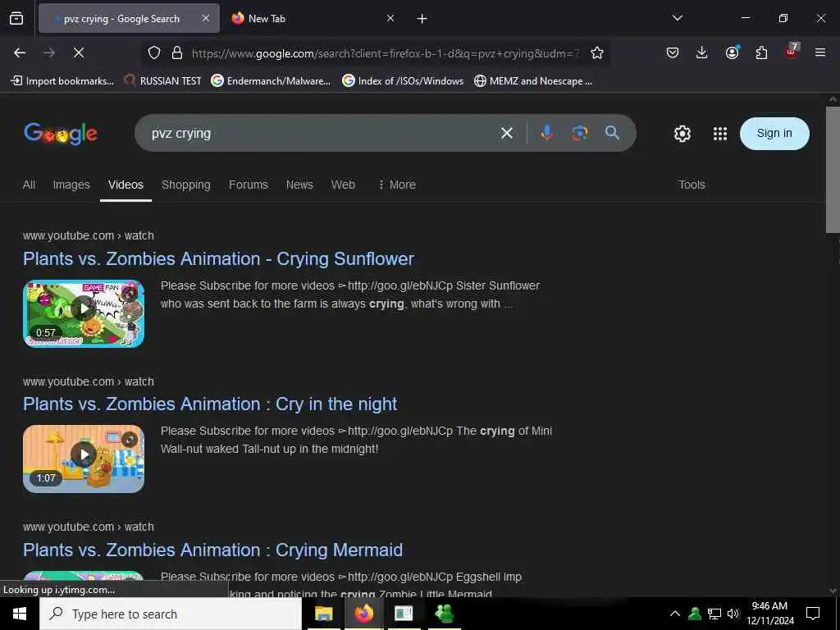Open a new tab with plus button

(422, 19)
